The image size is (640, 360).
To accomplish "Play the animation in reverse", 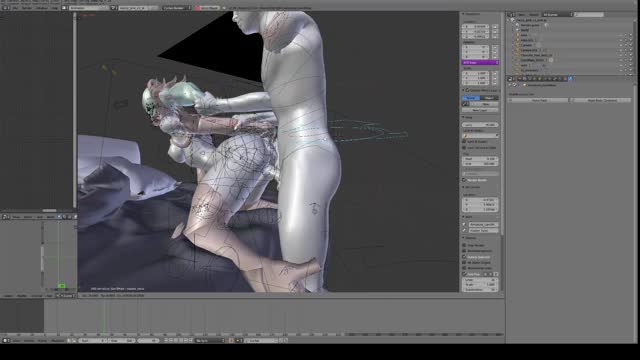I will click(x=176, y=340).
